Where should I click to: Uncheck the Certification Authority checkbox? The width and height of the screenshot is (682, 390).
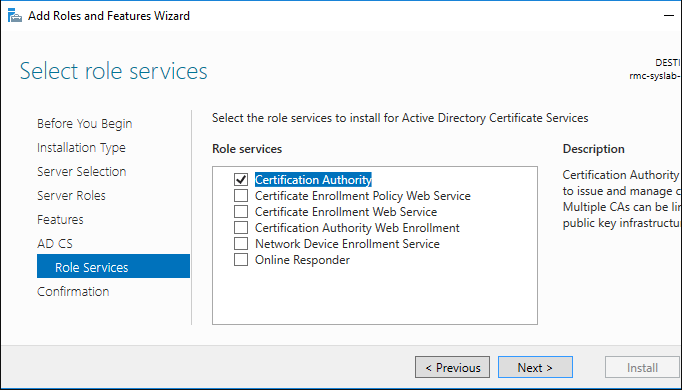(x=241, y=180)
